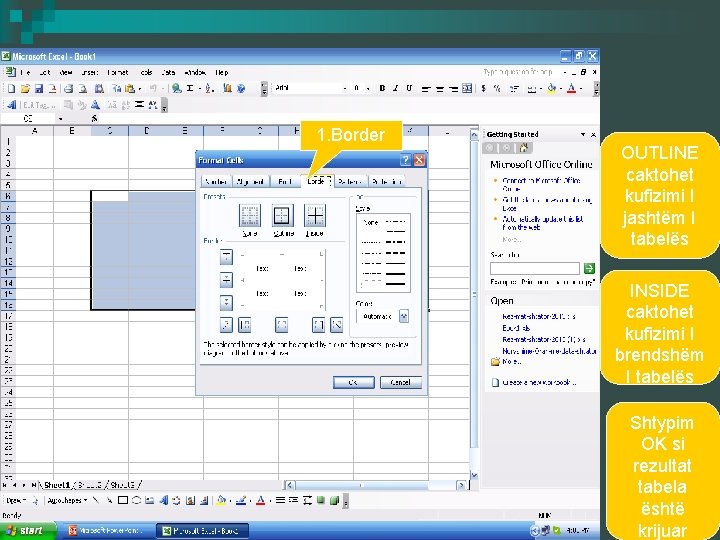This screenshot has width=720, height=540.
Task: Toggle the inside horizontal border button
Action: point(226,280)
